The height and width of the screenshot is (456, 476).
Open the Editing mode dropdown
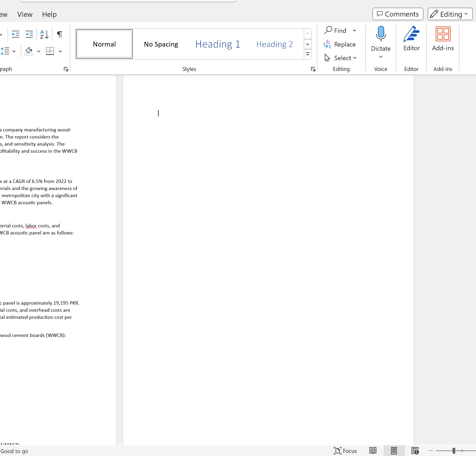pyautogui.click(x=450, y=14)
